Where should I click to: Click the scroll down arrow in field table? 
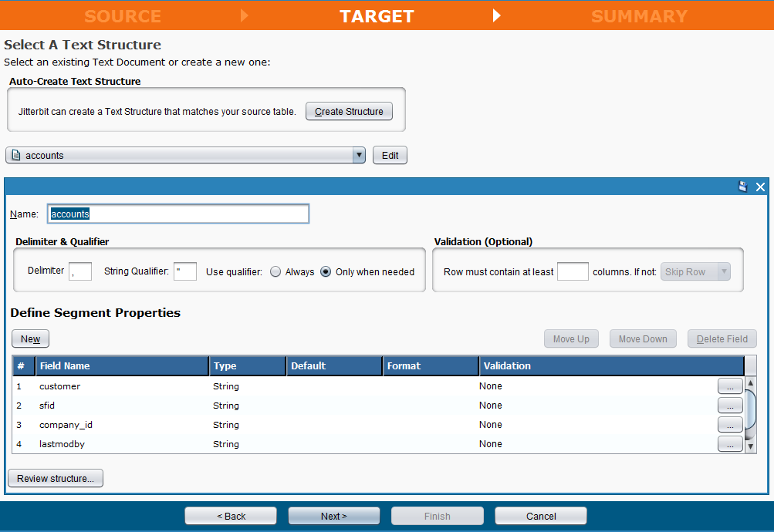point(750,446)
